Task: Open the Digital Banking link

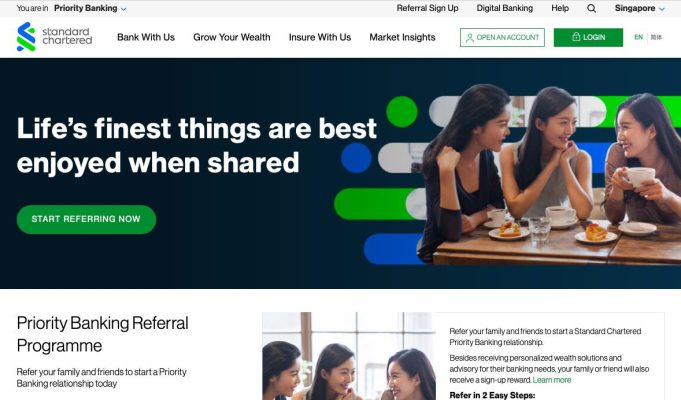Action: (x=505, y=8)
